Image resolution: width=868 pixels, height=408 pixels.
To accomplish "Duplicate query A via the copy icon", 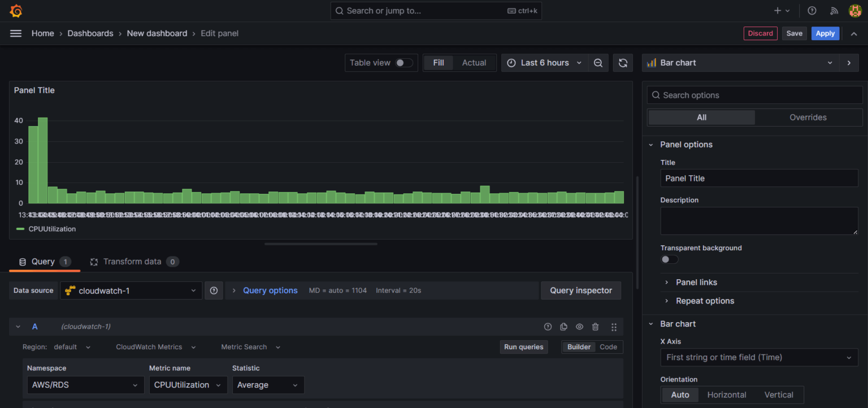I will tap(563, 327).
